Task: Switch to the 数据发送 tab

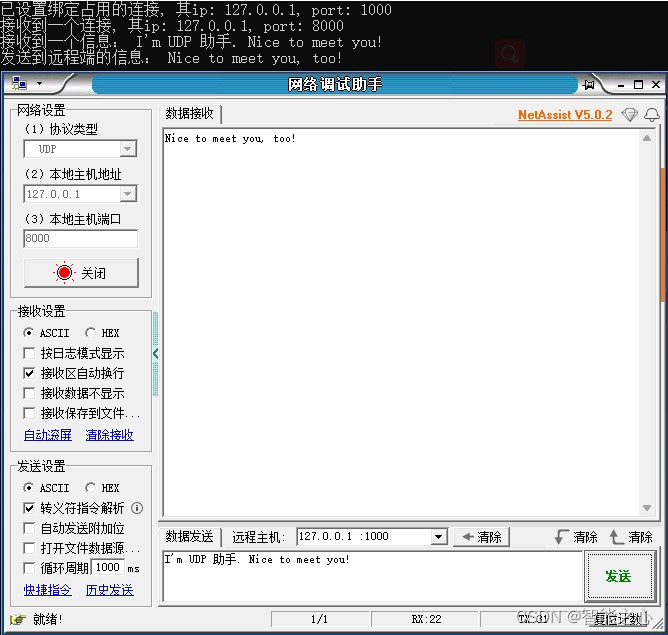Action: click(190, 537)
